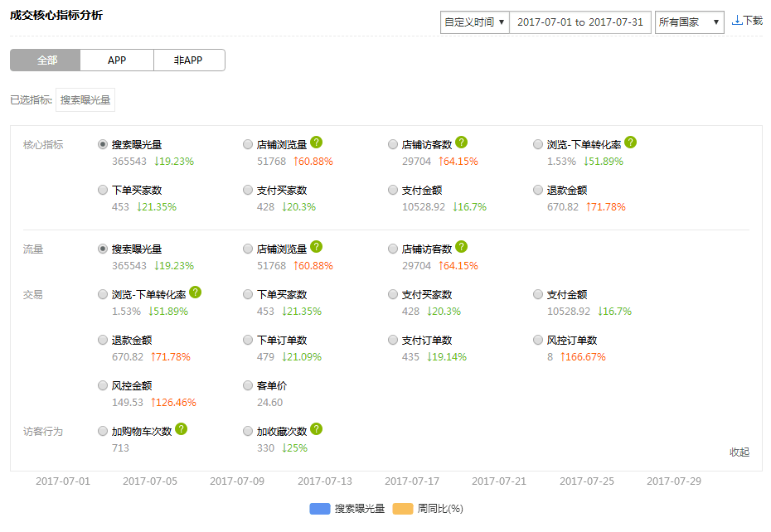The width and height of the screenshot is (771, 532).
Task: Select 支付买家数 radio in 核心指标 section
Action: pos(248,190)
